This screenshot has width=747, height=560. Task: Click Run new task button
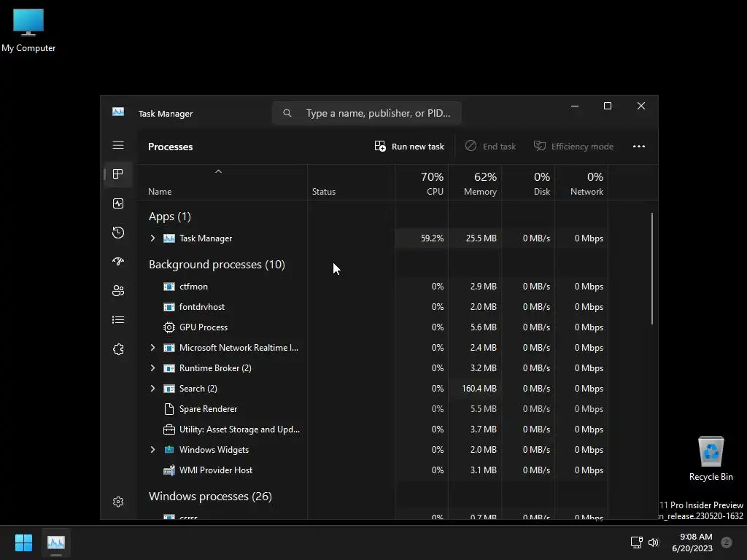click(410, 146)
